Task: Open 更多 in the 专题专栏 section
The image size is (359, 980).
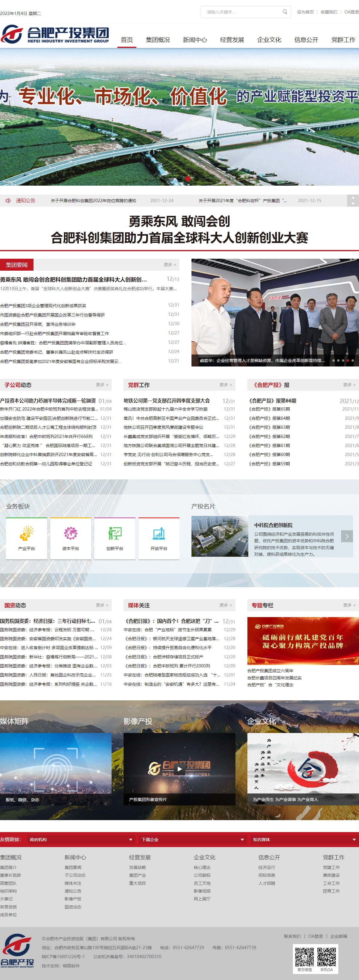Action: click(x=349, y=605)
